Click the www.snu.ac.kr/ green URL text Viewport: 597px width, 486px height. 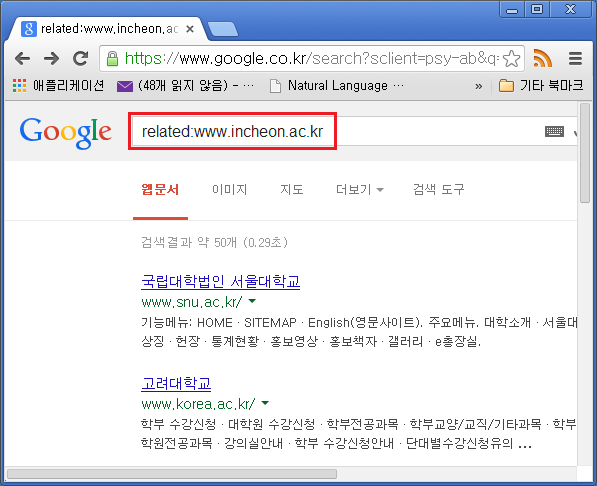point(192,302)
